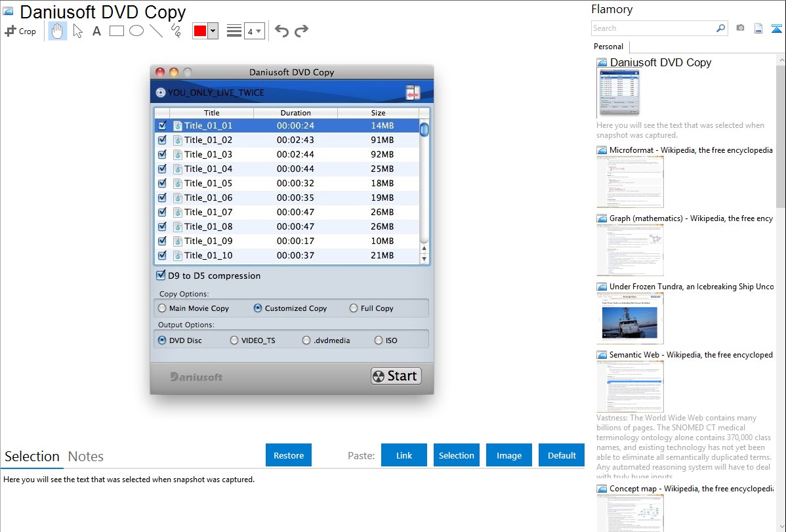This screenshot has height=532, width=786.
Task: Pick the straight line tool
Action: (x=156, y=31)
